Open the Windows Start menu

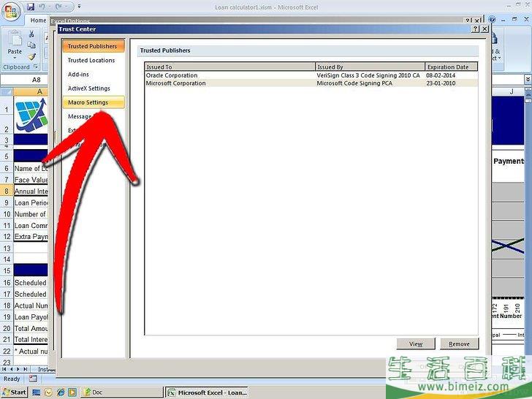[x=14, y=392]
